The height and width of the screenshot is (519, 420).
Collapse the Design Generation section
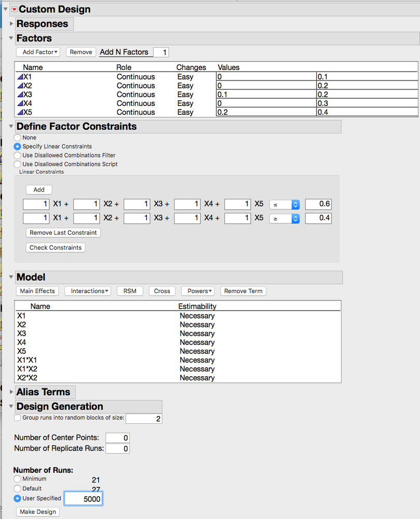tap(11, 406)
